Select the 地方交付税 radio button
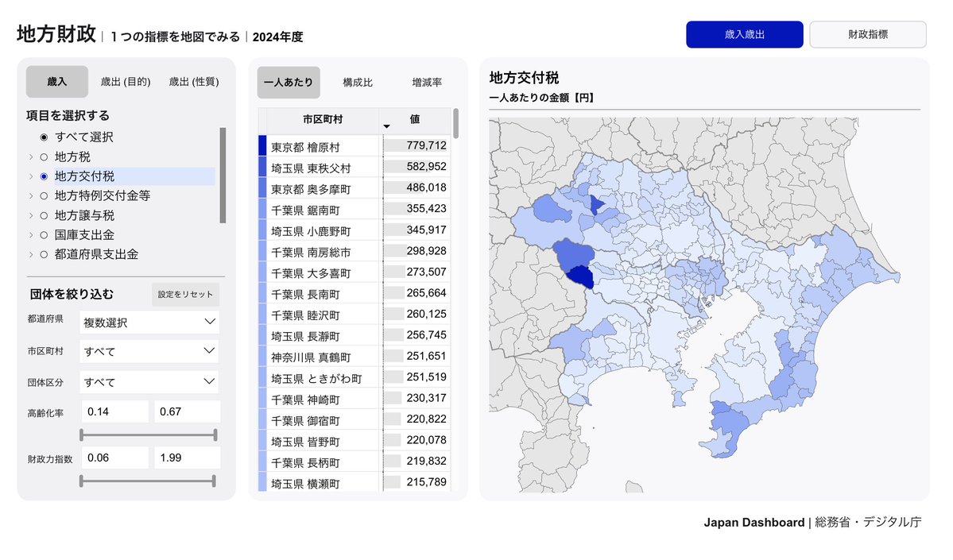Viewport: 953px width, 560px height. click(44, 176)
